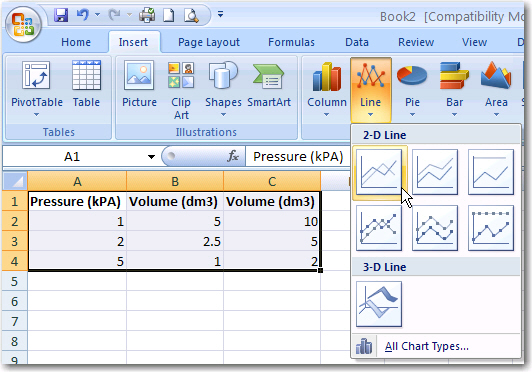532x372 pixels.
Task: Click the Office button logo
Action: pyautogui.click(x=23, y=24)
